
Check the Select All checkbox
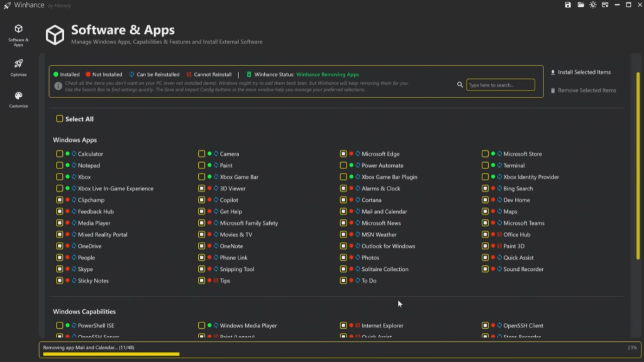pyautogui.click(x=60, y=119)
